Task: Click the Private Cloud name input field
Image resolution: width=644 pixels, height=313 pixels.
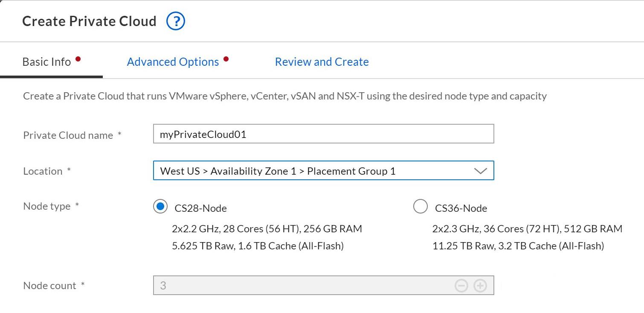Action: (323, 134)
